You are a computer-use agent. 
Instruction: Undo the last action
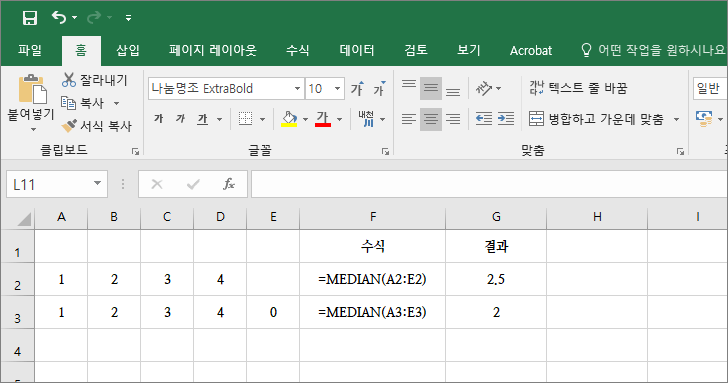(x=59, y=18)
